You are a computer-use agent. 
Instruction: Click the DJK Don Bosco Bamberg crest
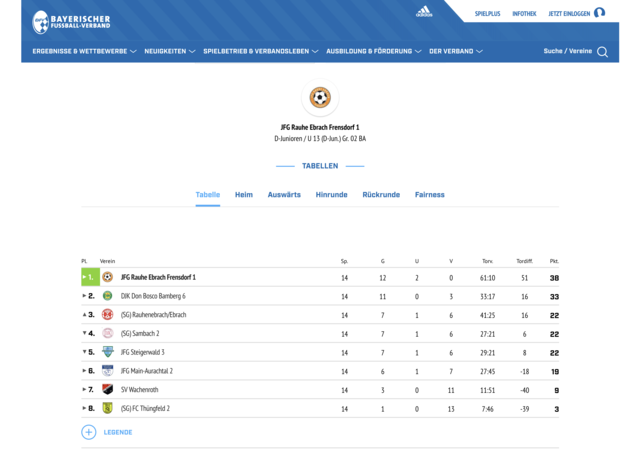[107, 296]
